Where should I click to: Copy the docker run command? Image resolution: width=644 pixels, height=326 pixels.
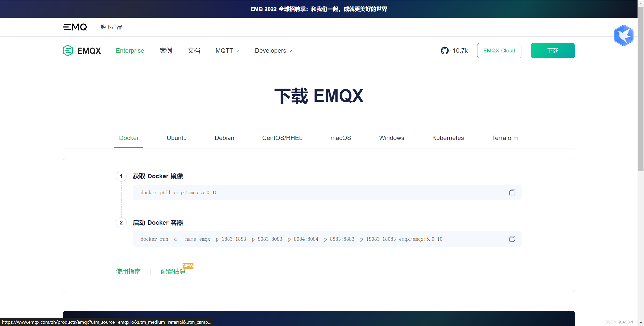(512, 239)
